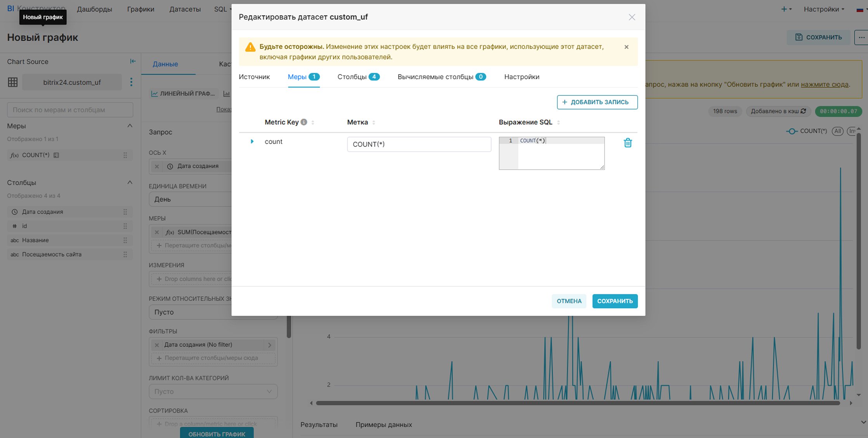Click the dataset table grid icon
This screenshot has height=438, width=868.
pos(13,82)
